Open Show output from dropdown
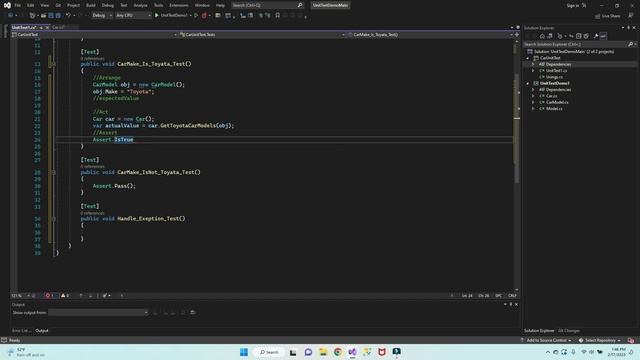Viewport: 640px width, 360px height. click(98, 313)
